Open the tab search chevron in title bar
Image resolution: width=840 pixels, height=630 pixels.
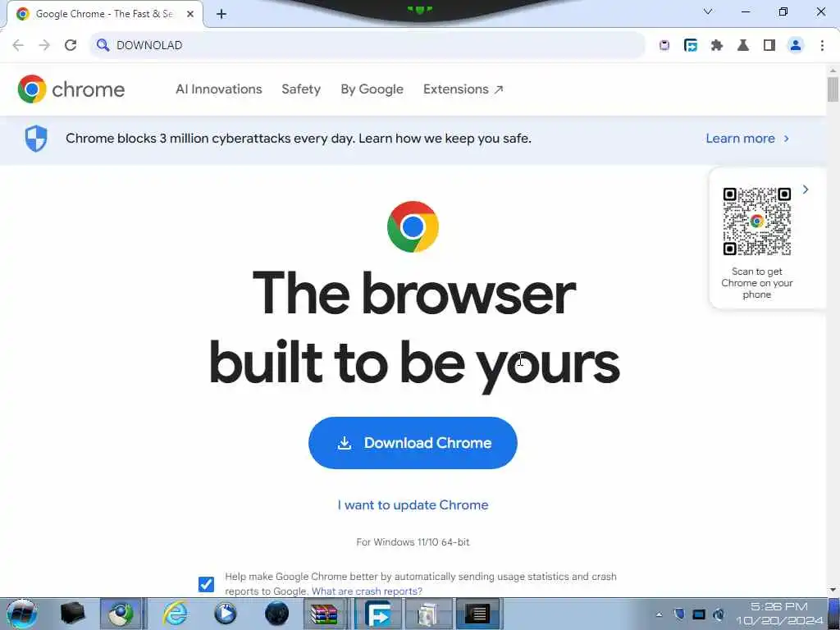708,11
